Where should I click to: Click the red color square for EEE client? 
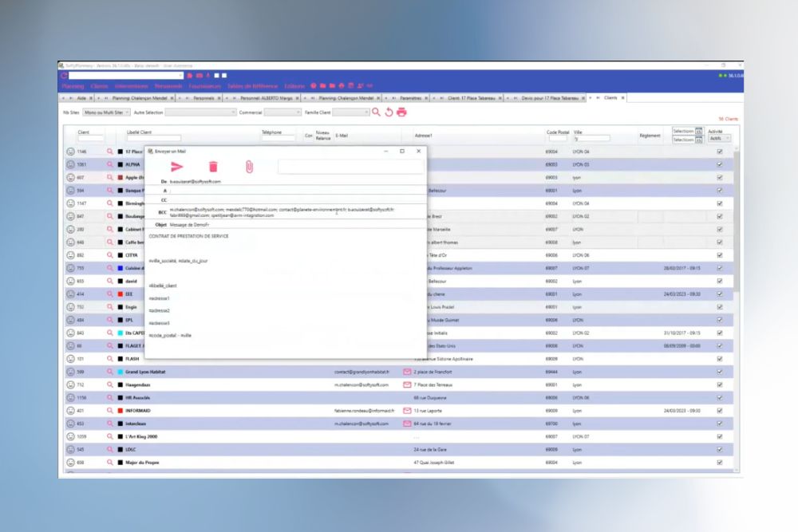[x=120, y=294]
